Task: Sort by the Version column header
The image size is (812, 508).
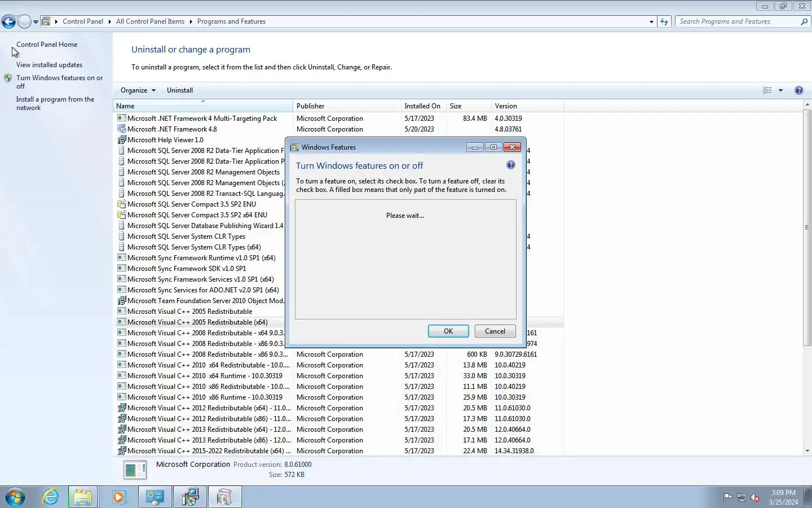Action: (x=527, y=106)
